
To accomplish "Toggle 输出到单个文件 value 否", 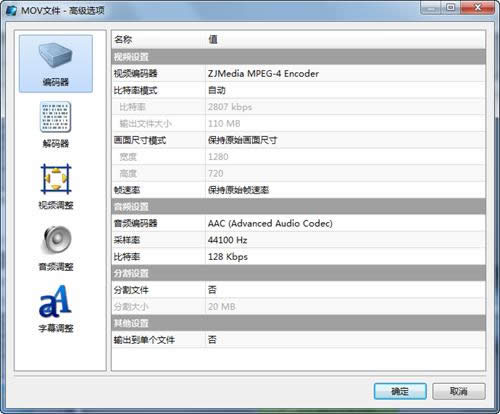I will click(x=345, y=340).
